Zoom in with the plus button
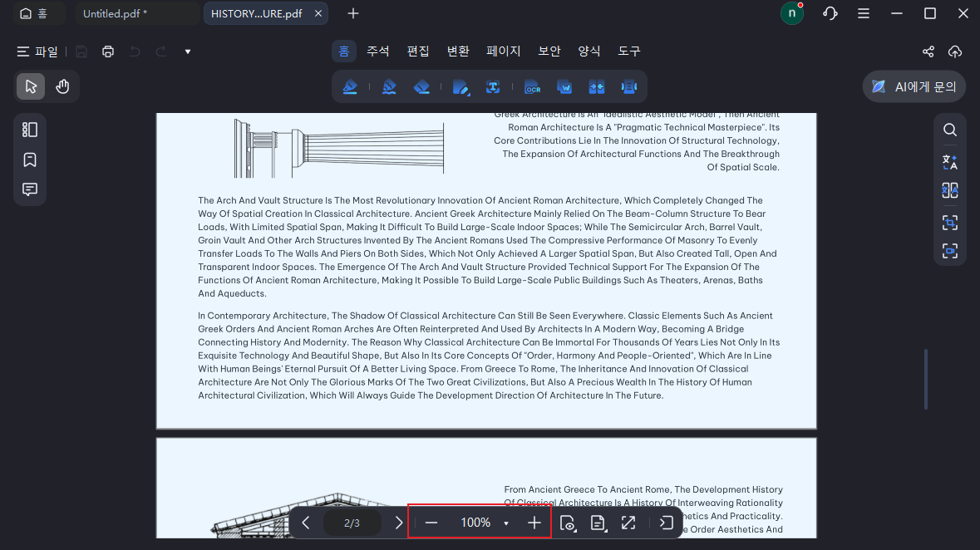The width and height of the screenshot is (980, 550). [534, 523]
